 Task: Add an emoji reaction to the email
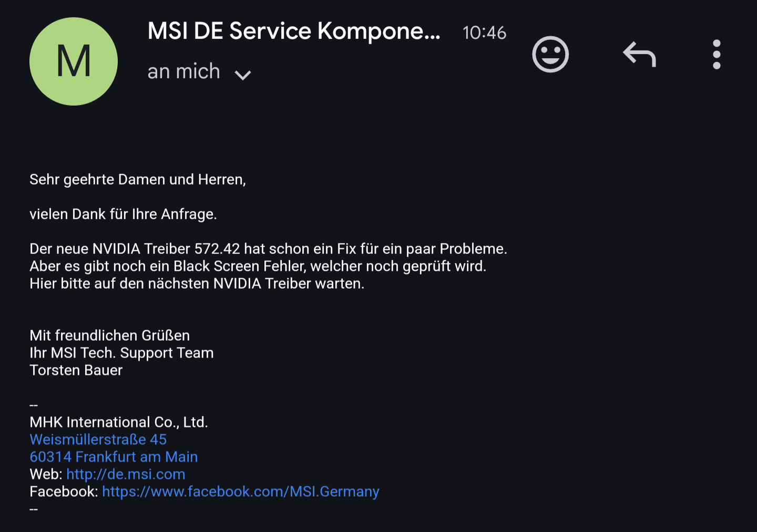pos(550,54)
